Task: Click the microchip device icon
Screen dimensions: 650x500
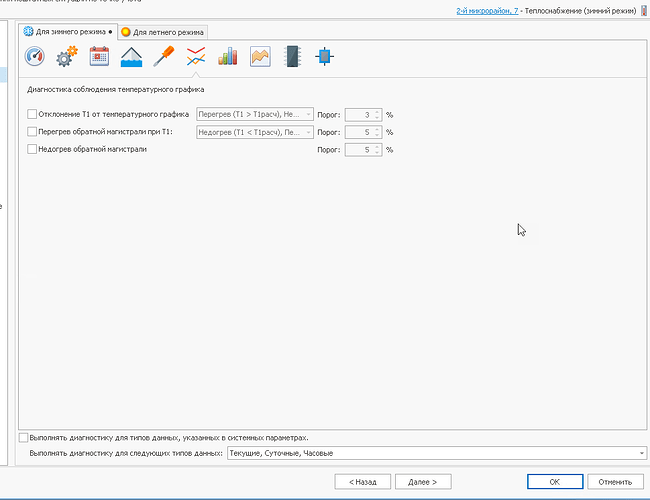Action: coord(292,57)
